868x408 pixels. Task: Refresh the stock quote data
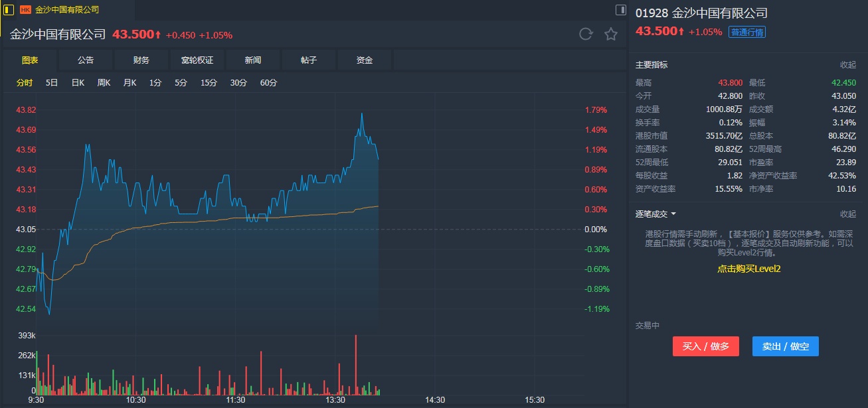(x=585, y=34)
